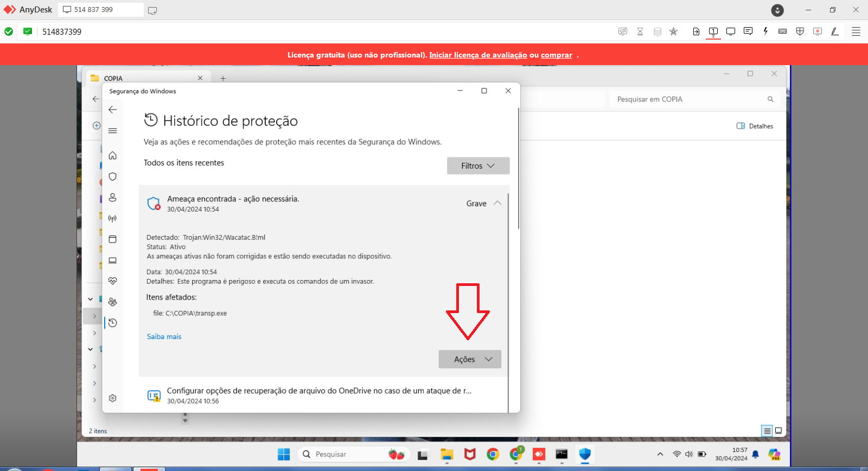Open Home in Windows Security sidebar
This screenshot has width=868, height=471.
(113, 156)
